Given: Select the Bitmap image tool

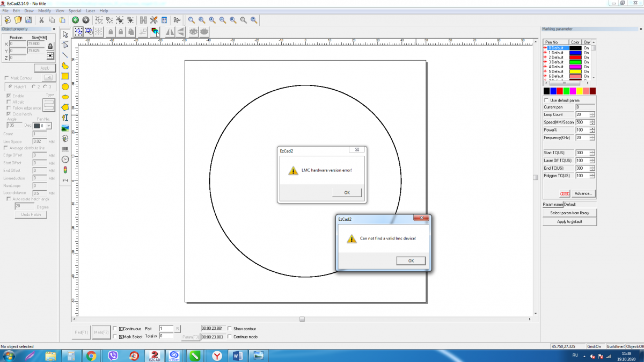Looking at the screenshot, I should point(65,128).
